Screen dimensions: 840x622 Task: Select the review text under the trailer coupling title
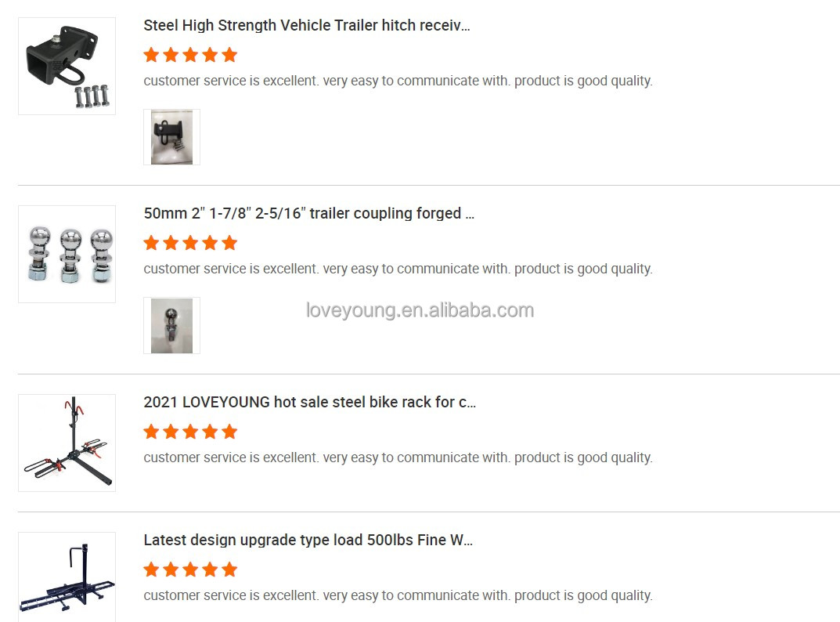pos(398,269)
